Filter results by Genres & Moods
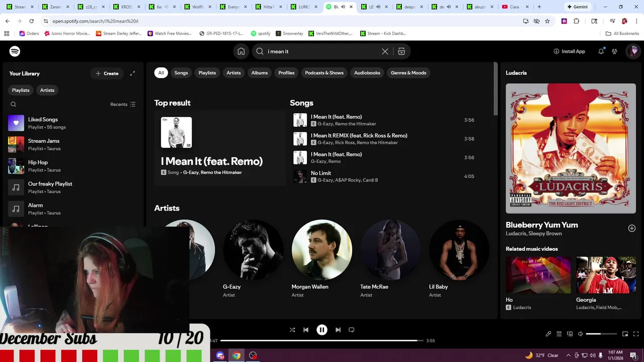 coord(409,73)
